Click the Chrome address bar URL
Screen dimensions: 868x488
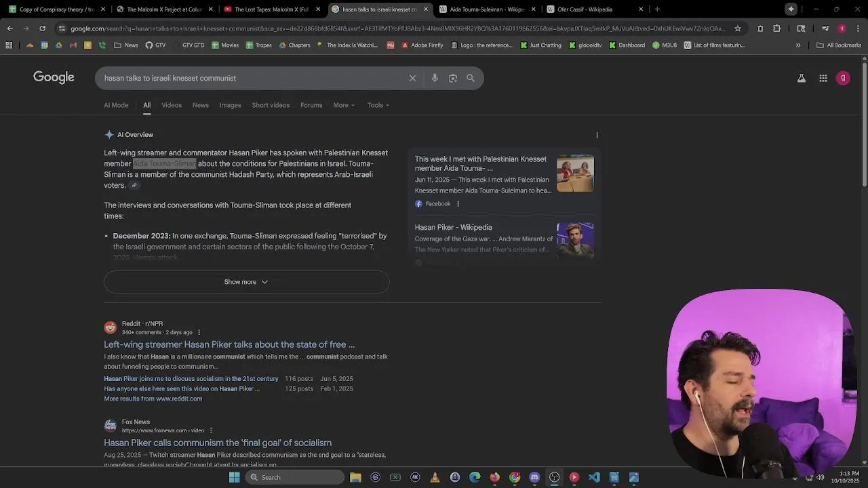click(397, 28)
